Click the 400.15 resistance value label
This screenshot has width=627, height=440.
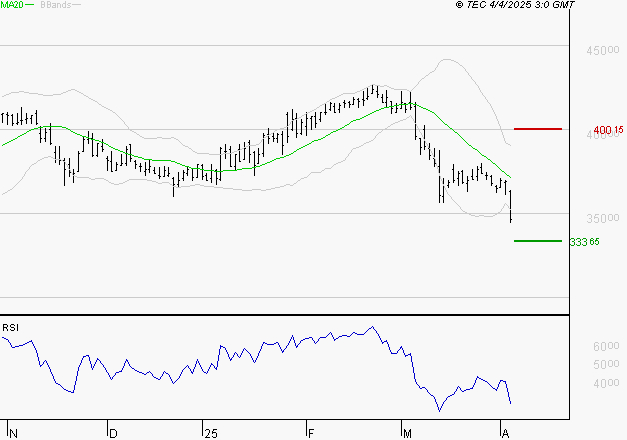(x=608, y=130)
